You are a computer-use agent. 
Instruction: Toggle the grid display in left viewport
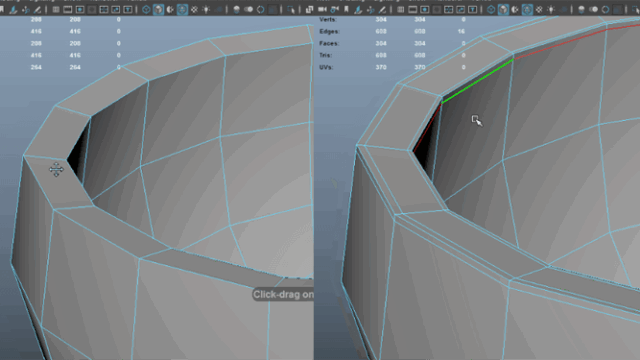56,9
